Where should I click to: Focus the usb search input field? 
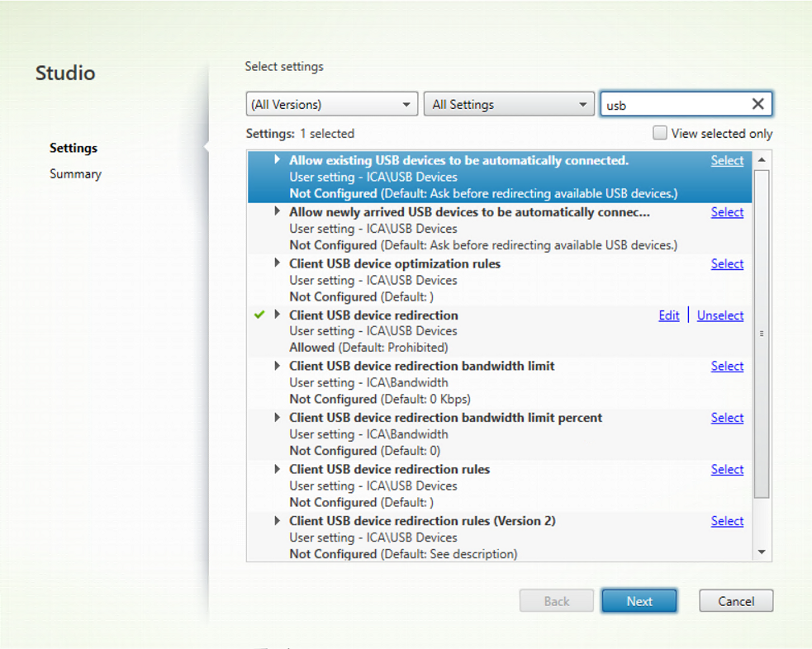coord(673,105)
